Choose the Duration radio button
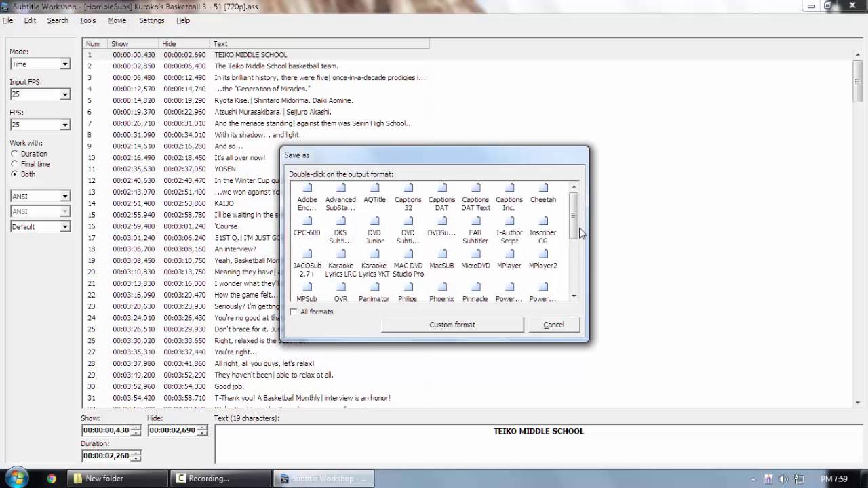This screenshot has width=868, height=488. click(14, 154)
